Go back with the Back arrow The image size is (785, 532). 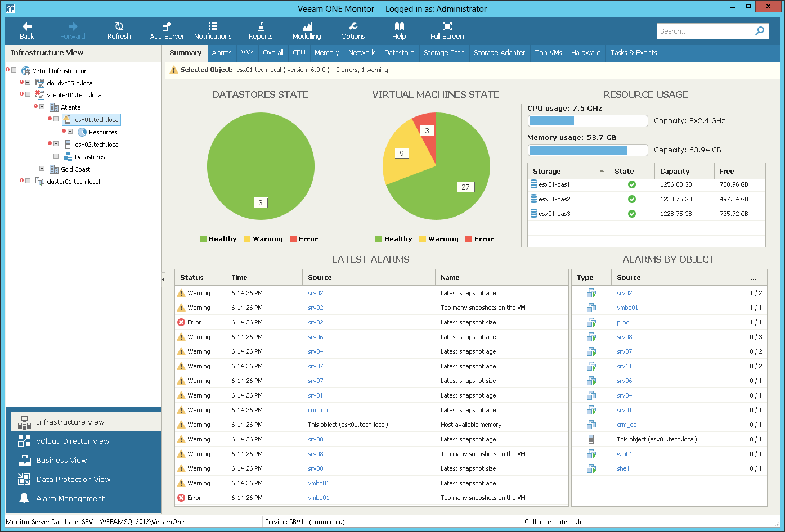[26, 31]
